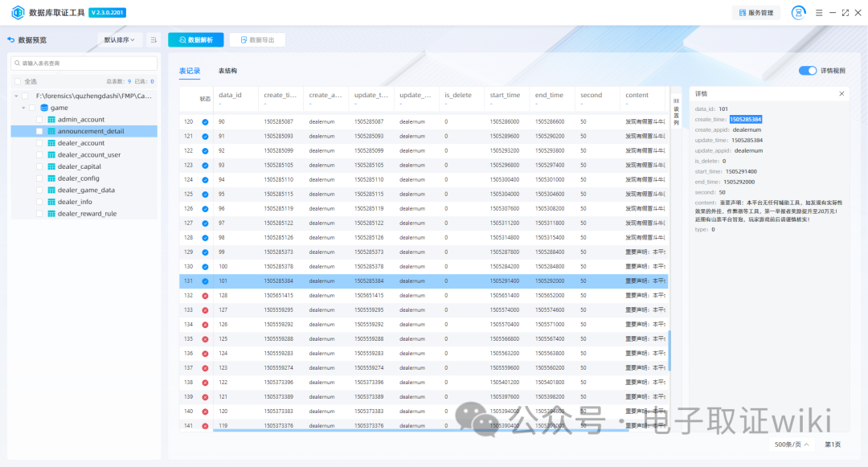Click the blue check status icon in row 120
The image size is (868, 467).
pyautogui.click(x=206, y=121)
